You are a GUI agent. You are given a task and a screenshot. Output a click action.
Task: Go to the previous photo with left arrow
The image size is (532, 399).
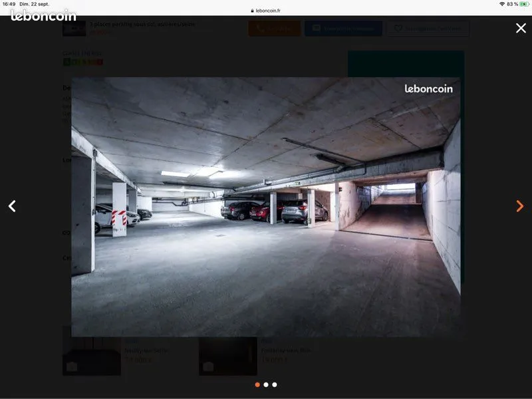[x=12, y=206]
